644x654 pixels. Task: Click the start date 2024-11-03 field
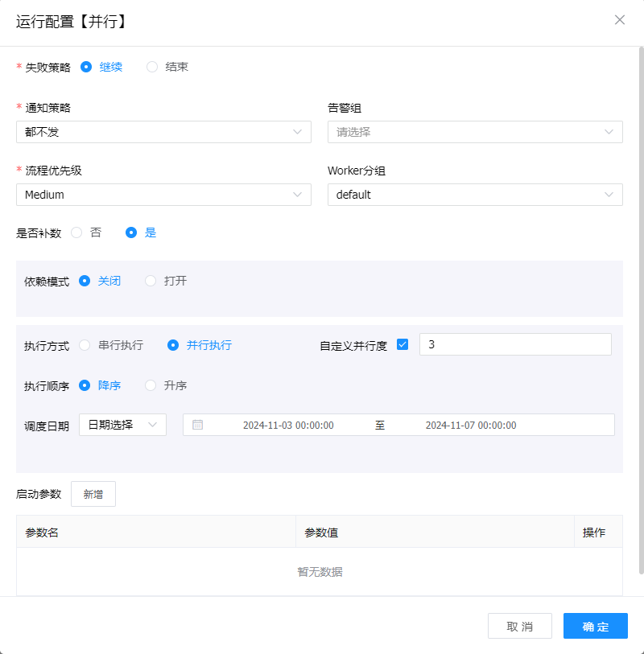(x=288, y=425)
